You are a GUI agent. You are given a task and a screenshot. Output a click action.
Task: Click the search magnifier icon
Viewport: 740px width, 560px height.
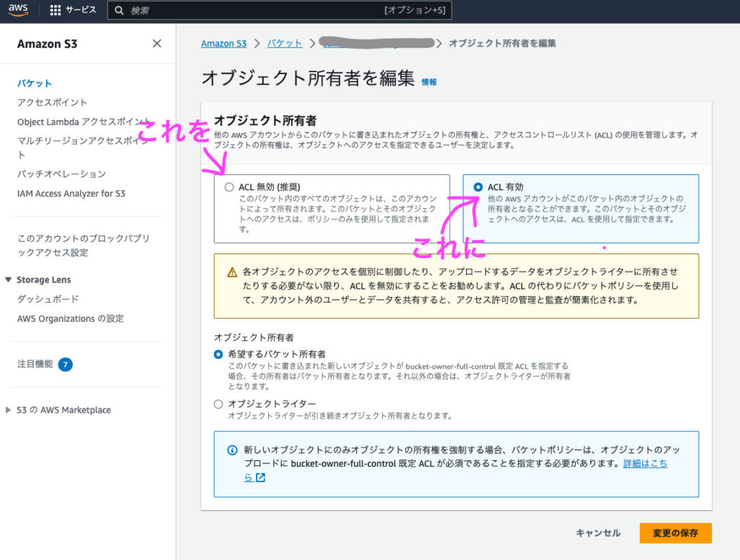119,10
